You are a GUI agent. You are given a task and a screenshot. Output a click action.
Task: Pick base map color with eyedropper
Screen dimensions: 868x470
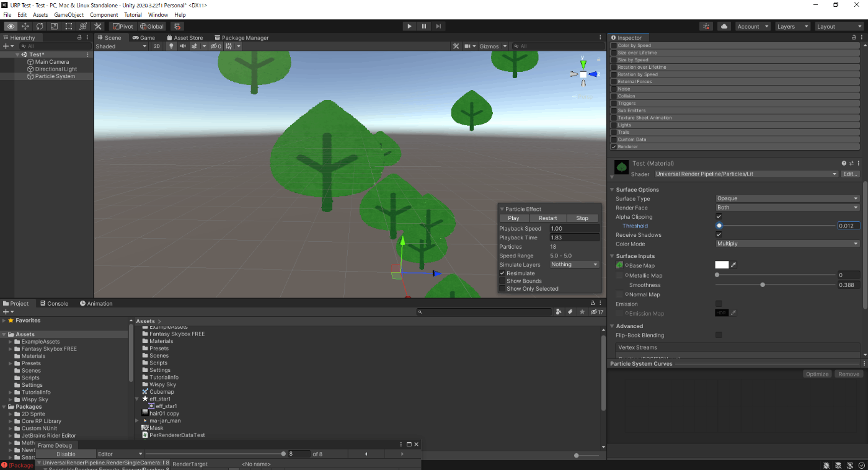[x=733, y=265]
